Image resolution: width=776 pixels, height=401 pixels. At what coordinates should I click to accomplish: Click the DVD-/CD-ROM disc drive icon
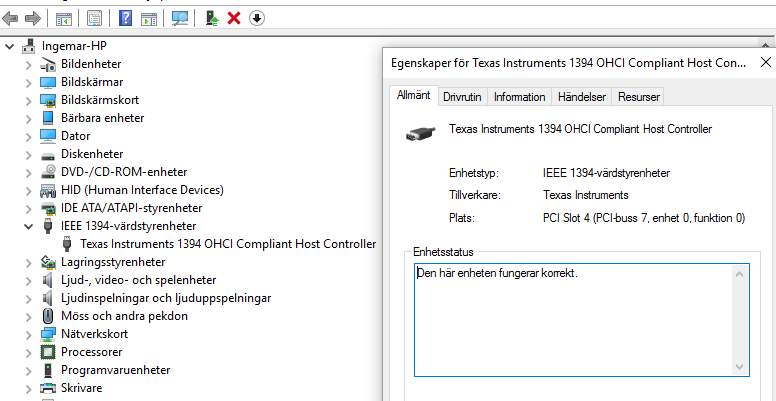coord(48,172)
